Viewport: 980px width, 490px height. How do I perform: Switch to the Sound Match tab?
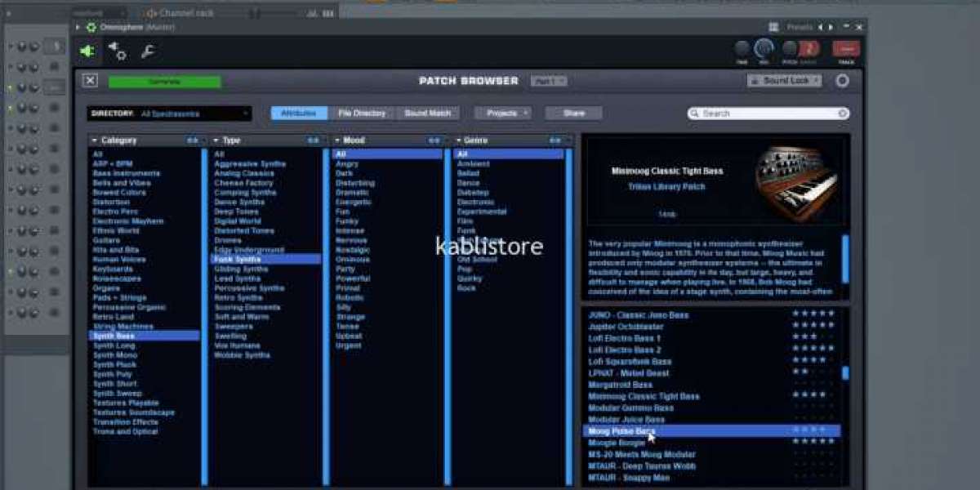point(428,114)
